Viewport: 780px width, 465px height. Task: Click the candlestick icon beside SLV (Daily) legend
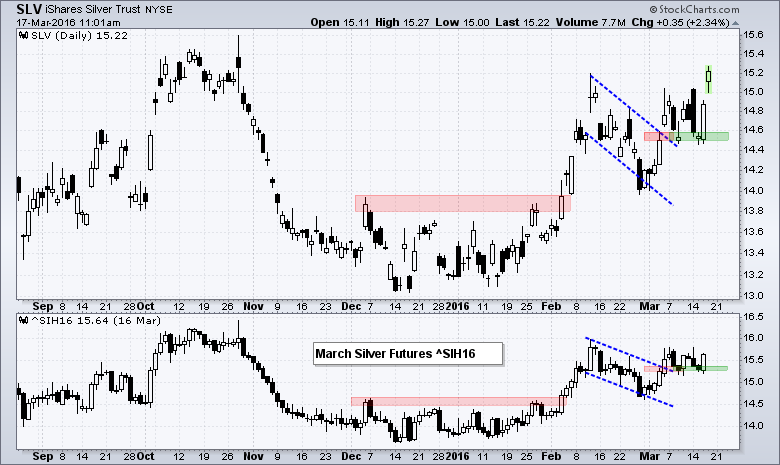point(23,35)
